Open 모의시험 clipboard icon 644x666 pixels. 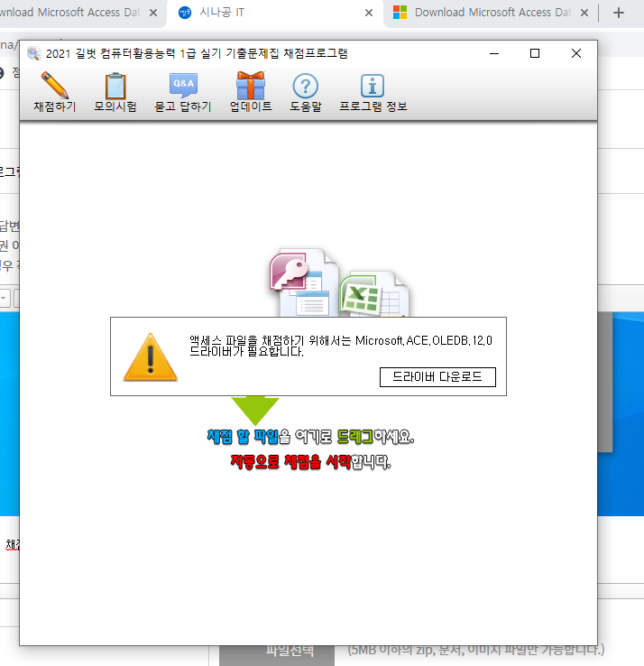(x=115, y=86)
